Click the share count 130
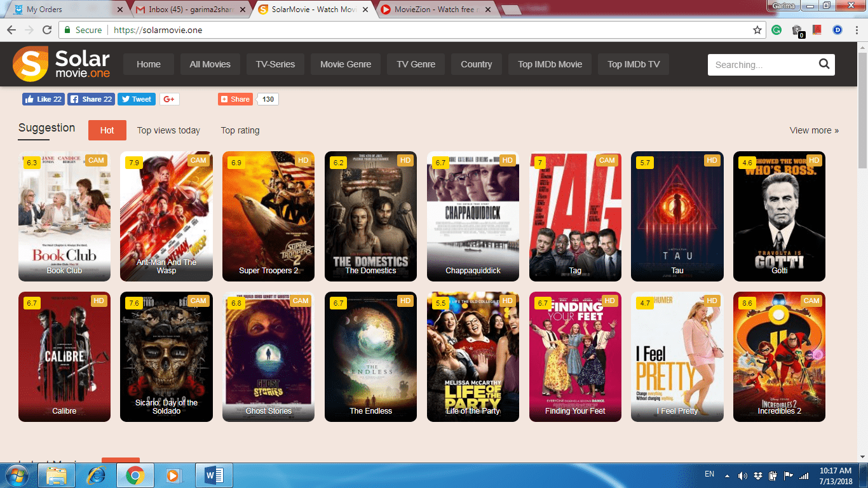Viewport: 868px width, 488px height. coord(268,99)
